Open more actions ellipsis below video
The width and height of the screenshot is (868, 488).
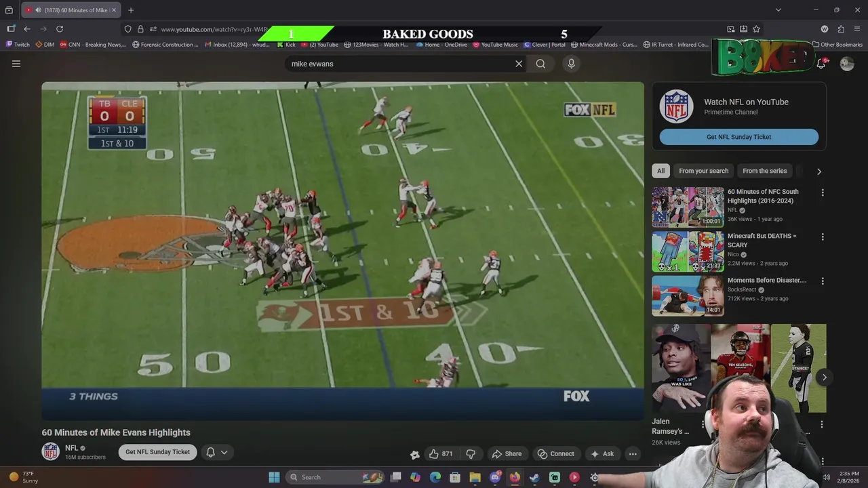633,454
